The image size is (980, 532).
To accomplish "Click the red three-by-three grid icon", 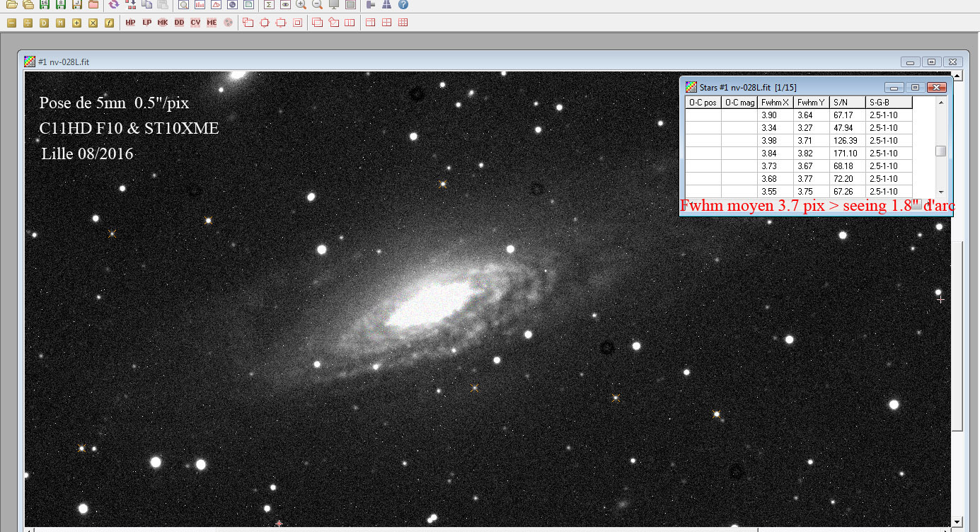I will 403,23.
